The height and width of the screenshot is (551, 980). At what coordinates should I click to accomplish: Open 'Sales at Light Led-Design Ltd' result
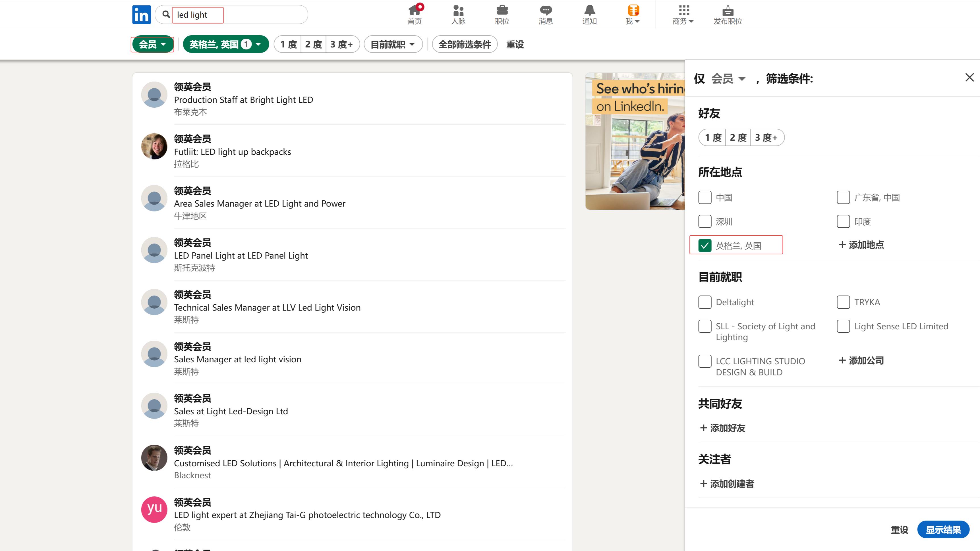point(231,411)
